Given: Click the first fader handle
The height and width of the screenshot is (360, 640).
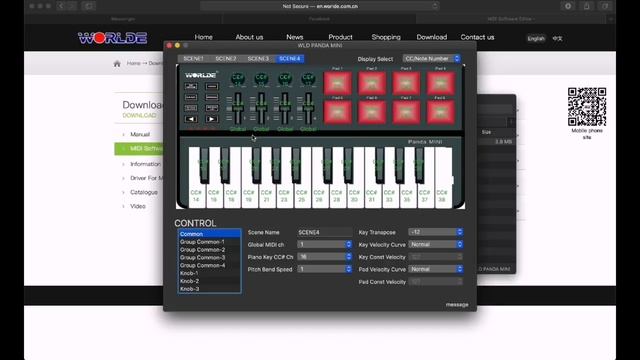Looking at the screenshot, I should tap(238, 108).
